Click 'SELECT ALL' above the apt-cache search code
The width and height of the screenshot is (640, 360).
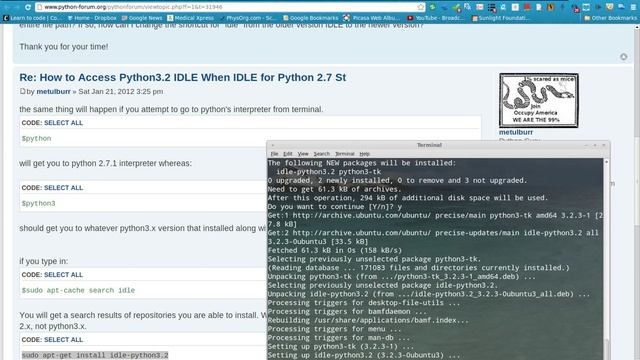pyautogui.click(x=63, y=275)
